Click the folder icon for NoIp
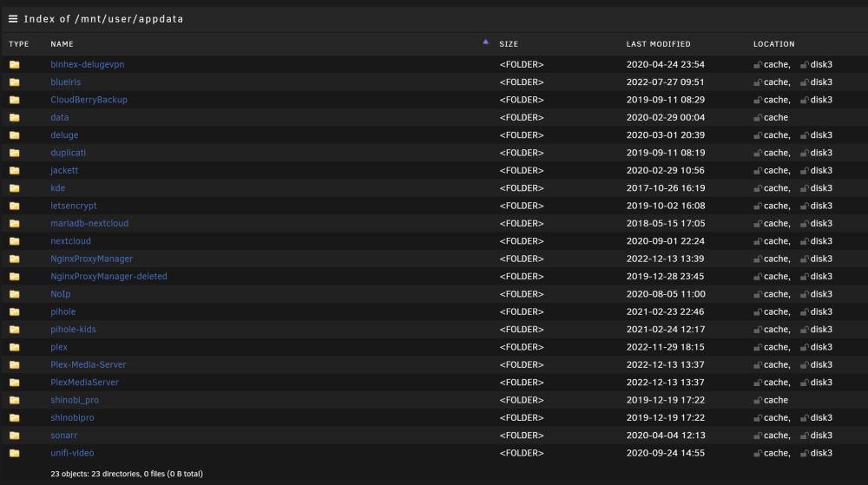 (x=15, y=294)
